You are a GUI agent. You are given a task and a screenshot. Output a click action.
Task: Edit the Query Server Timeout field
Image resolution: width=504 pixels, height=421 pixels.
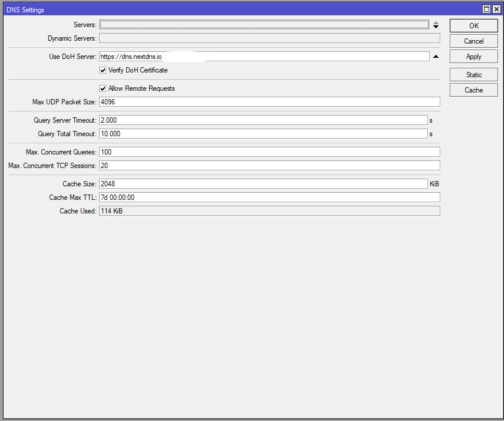pyautogui.click(x=263, y=120)
